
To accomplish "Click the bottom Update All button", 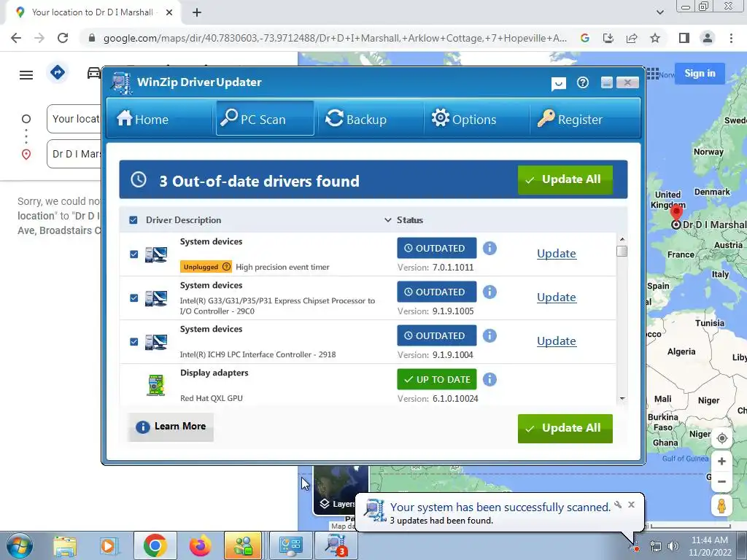I will 565,428.
